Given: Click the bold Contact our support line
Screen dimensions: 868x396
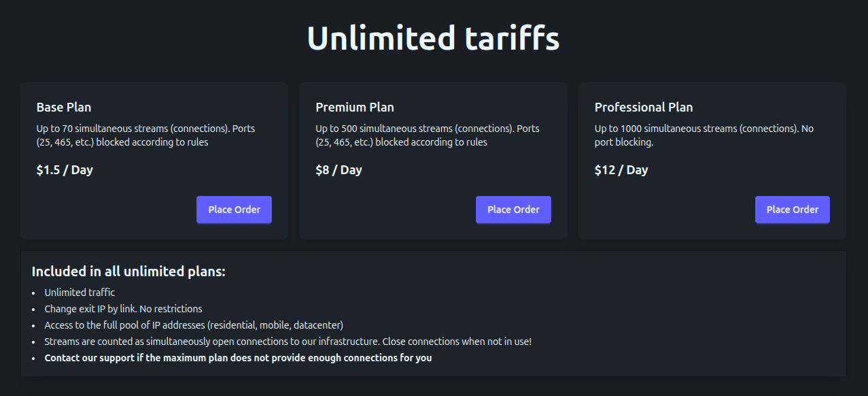Looking at the screenshot, I should pos(238,358).
